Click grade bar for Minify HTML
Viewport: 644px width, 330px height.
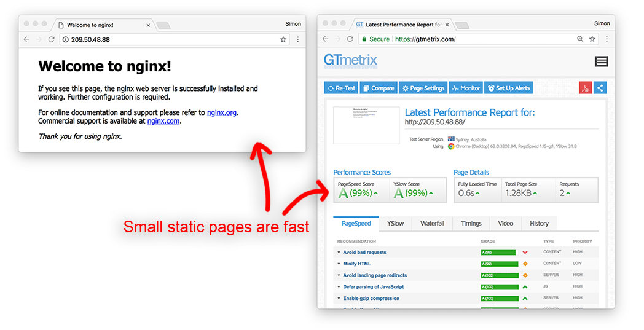point(500,264)
